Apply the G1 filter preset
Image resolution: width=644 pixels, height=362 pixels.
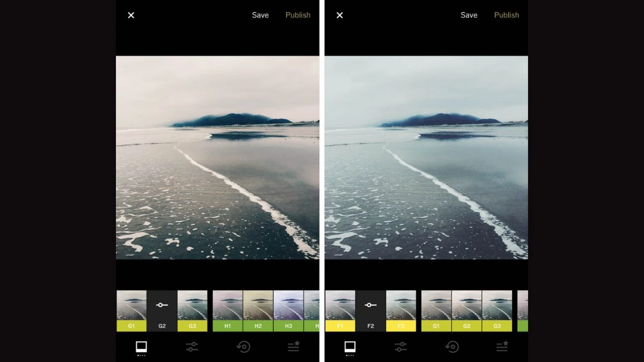tap(131, 311)
